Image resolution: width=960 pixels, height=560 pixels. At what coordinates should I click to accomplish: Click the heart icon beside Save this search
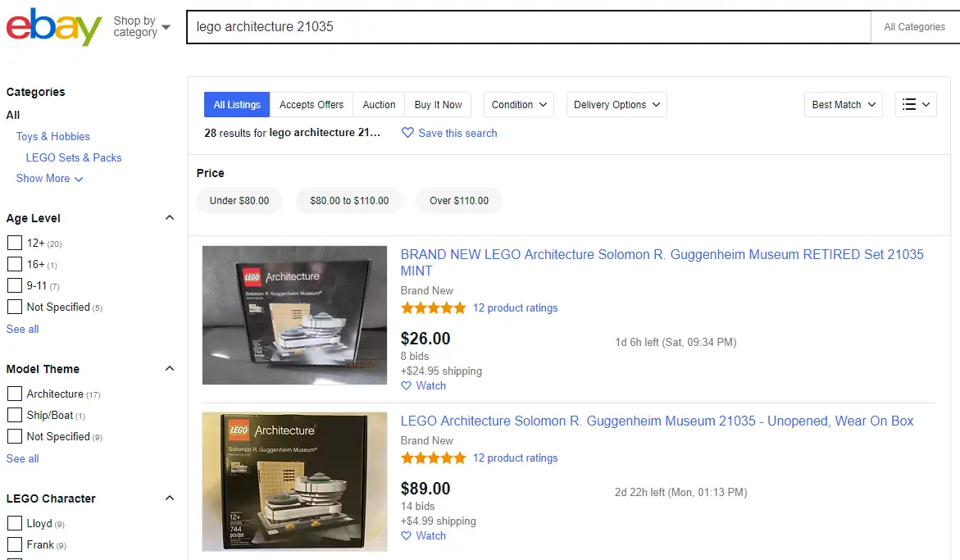407,133
